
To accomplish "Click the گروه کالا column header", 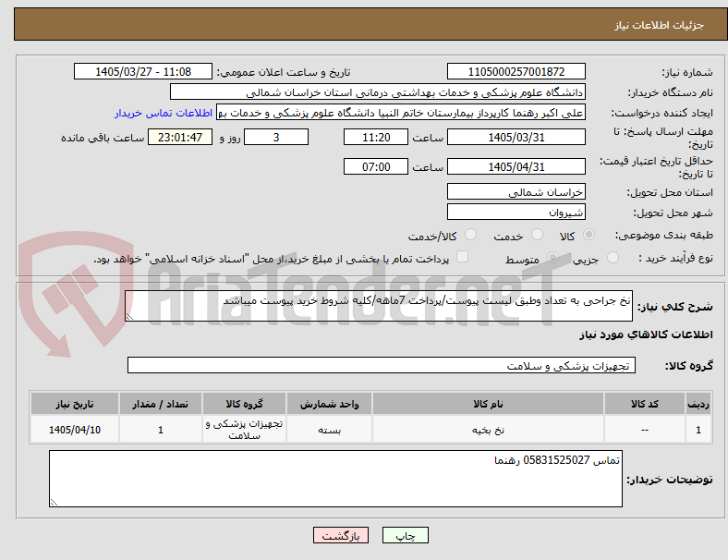I will point(244,404).
